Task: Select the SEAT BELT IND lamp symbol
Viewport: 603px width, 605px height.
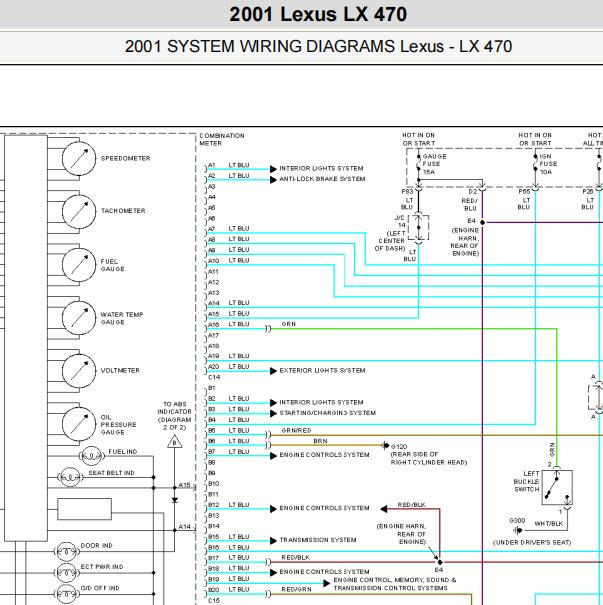Action: pyautogui.click(x=70, y=477)
